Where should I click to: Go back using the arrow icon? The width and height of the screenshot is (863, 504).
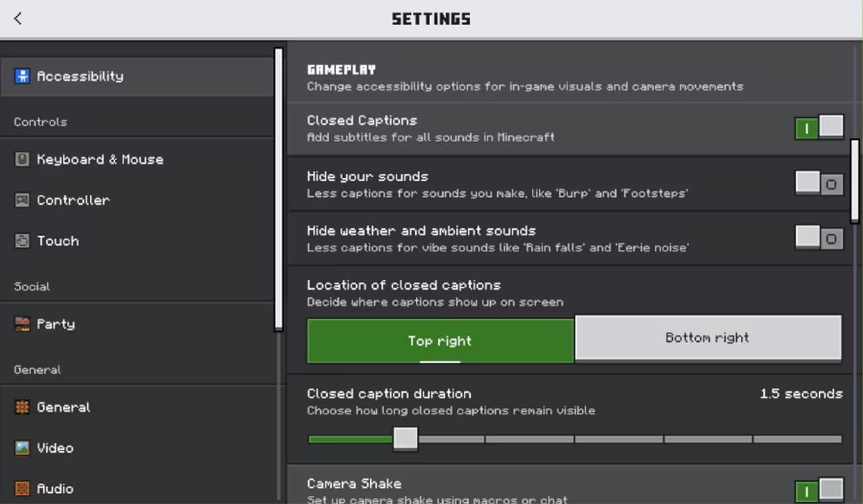18,18
